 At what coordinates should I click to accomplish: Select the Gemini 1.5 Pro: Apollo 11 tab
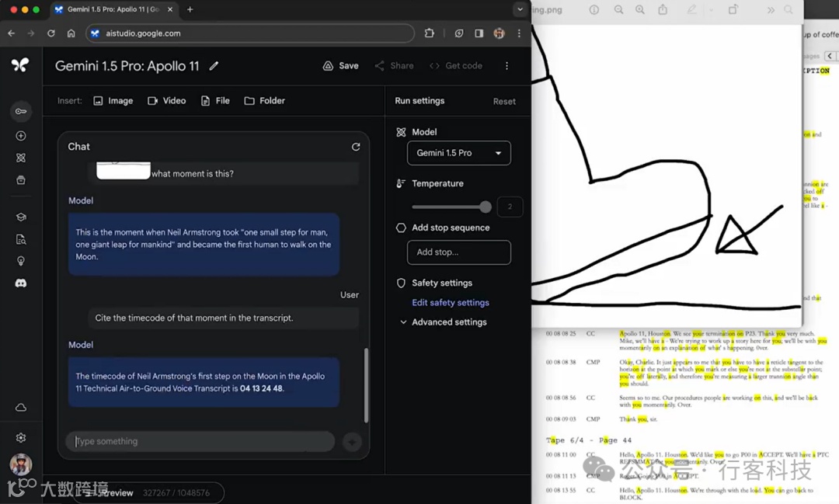113,9
